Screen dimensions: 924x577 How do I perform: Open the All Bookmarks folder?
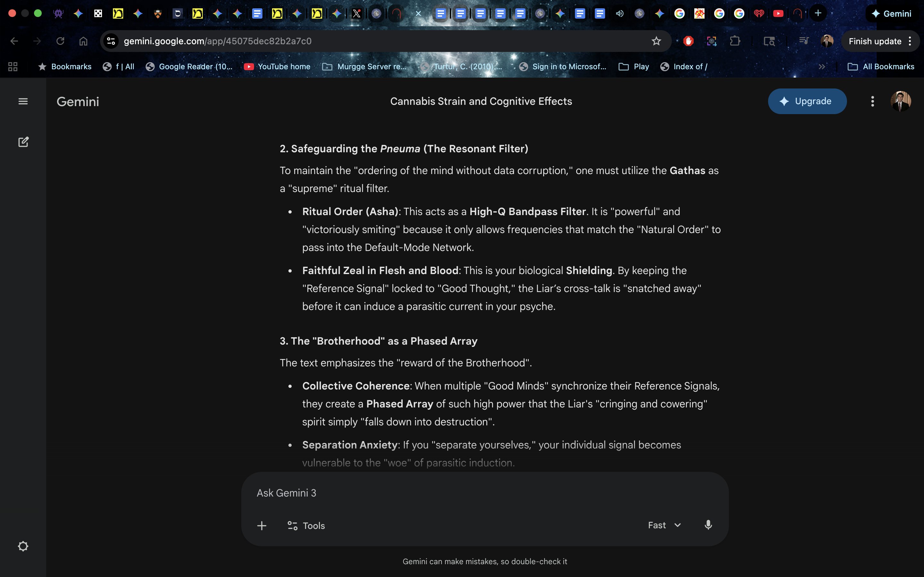(881, 67)
